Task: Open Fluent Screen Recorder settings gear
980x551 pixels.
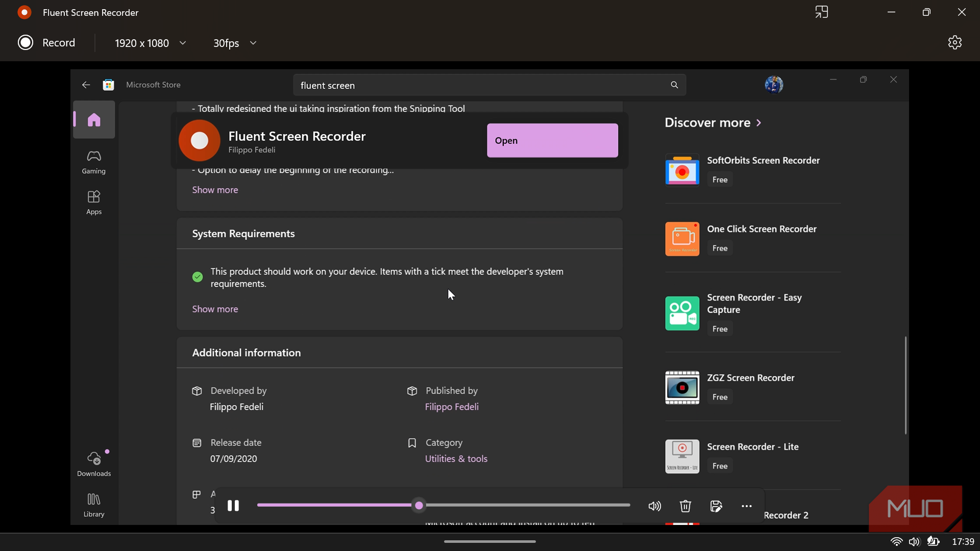Action: click(x=954, y=42)
